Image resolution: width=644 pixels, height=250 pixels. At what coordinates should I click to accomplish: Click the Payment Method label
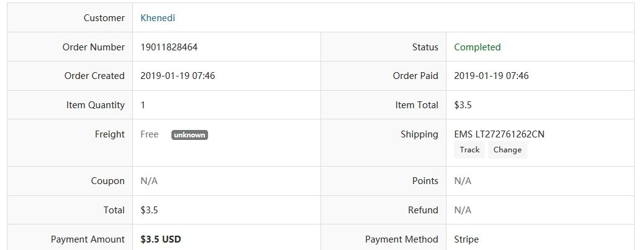[402, 239]
